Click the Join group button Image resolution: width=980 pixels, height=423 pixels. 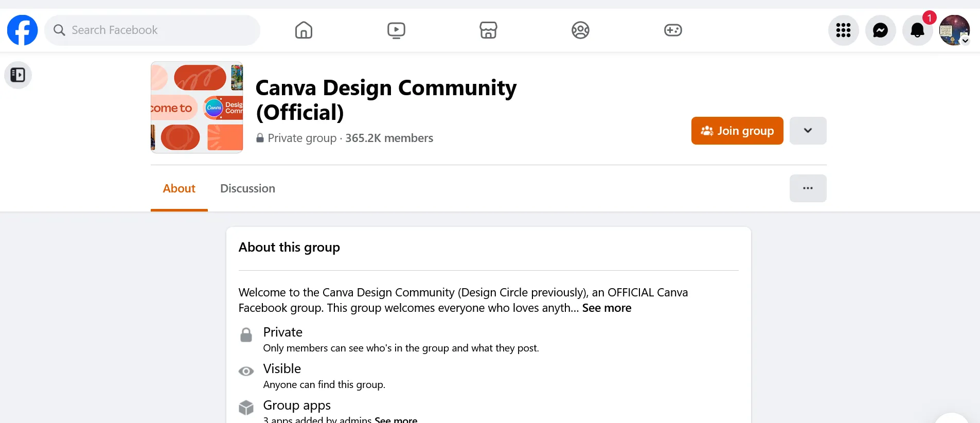click(737, 131)
